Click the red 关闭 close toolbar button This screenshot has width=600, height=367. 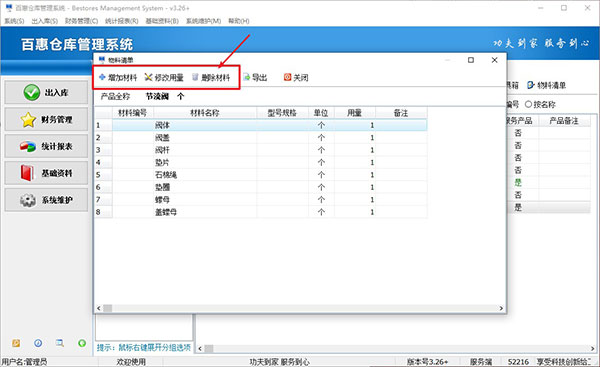pyautogui.click(x=296, y=78)
